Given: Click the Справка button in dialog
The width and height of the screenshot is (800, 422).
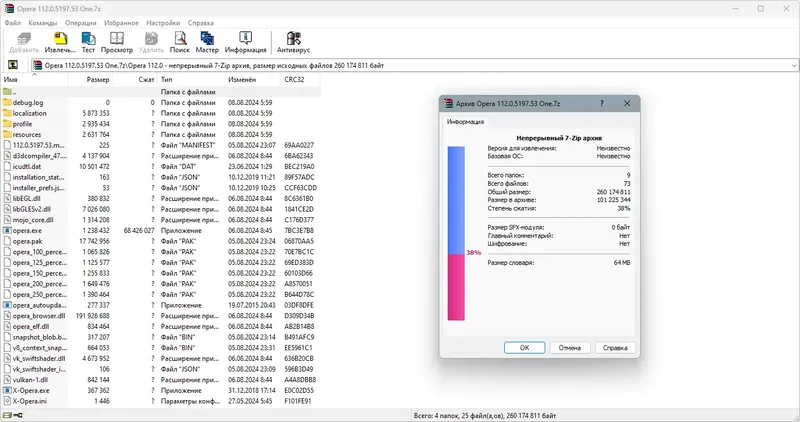Looking at the screenshot, I should (x=615, y=347).
